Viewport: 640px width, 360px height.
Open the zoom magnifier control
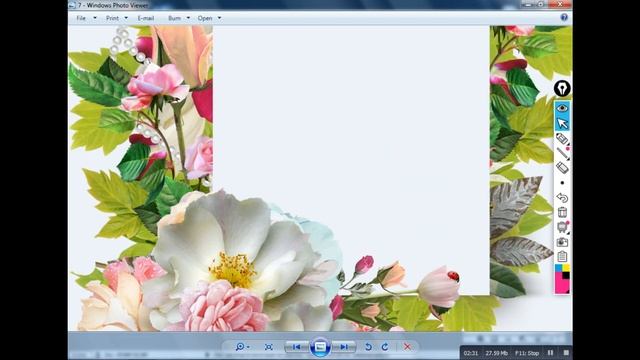242,347
